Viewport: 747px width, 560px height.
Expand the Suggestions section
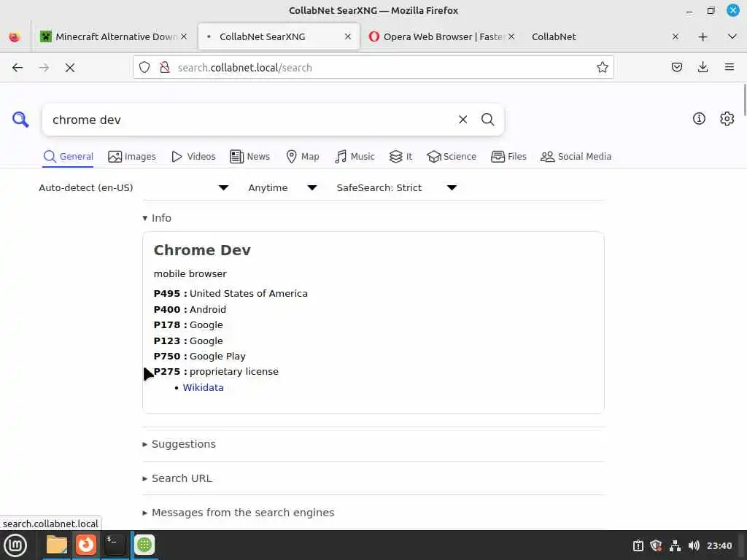click(x=179, y=444)
